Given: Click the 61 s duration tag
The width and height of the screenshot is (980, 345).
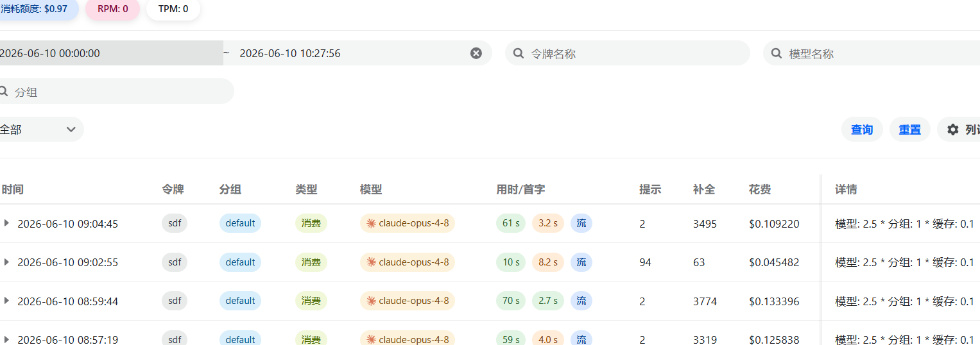Looking at the screenshot, I should tap(511, 223).
